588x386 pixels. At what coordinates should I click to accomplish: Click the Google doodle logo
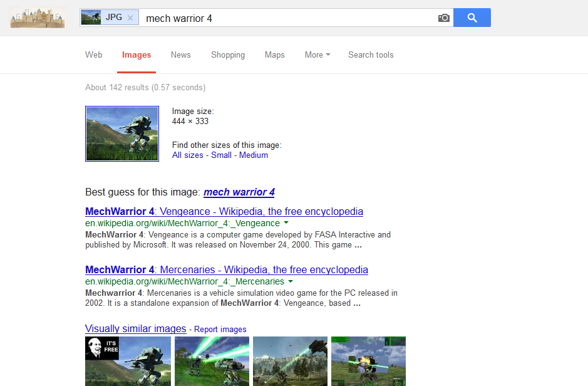(38, 18)
